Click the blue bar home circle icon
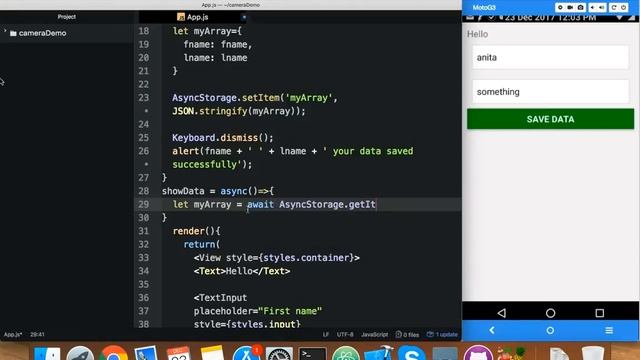 click(x=550, y=330)
